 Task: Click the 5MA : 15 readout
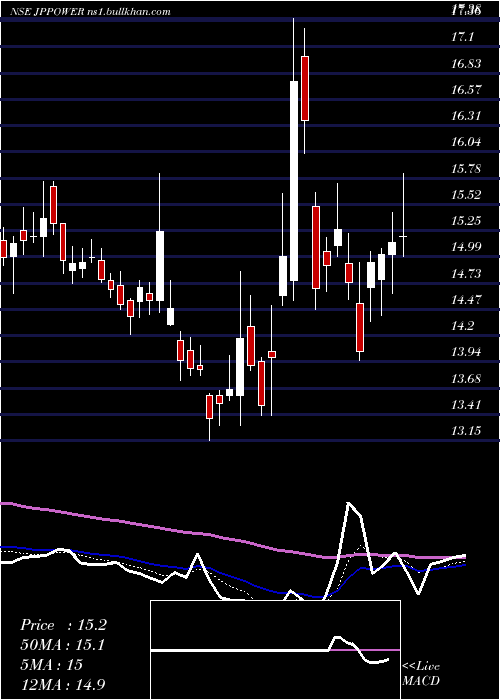point(52,665)
